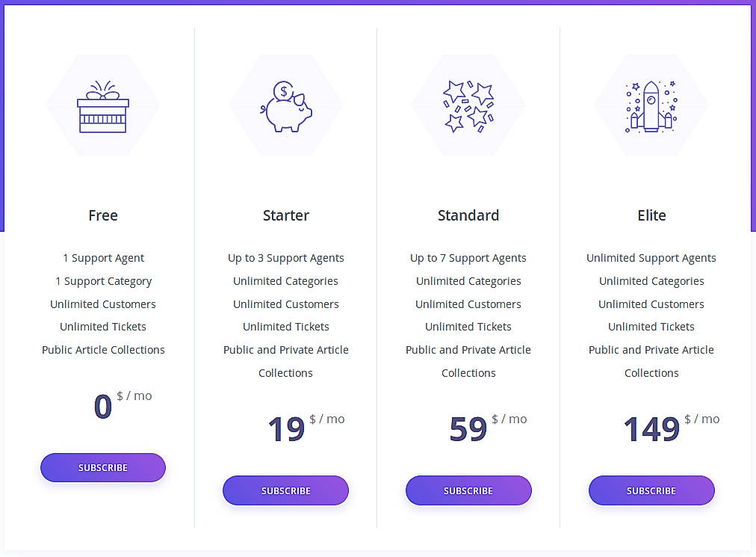The height and width of the screenshot is (557, 756).
Task: Click the 59 $ / mo price
Action: point(469,429)
